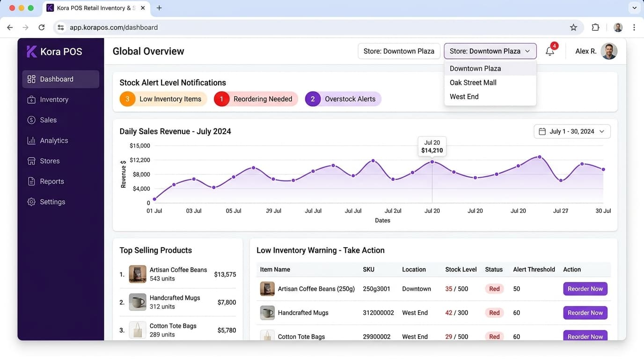Open the Sales page
This screenshot has width=644, height=359.
[x=61, y=120]
